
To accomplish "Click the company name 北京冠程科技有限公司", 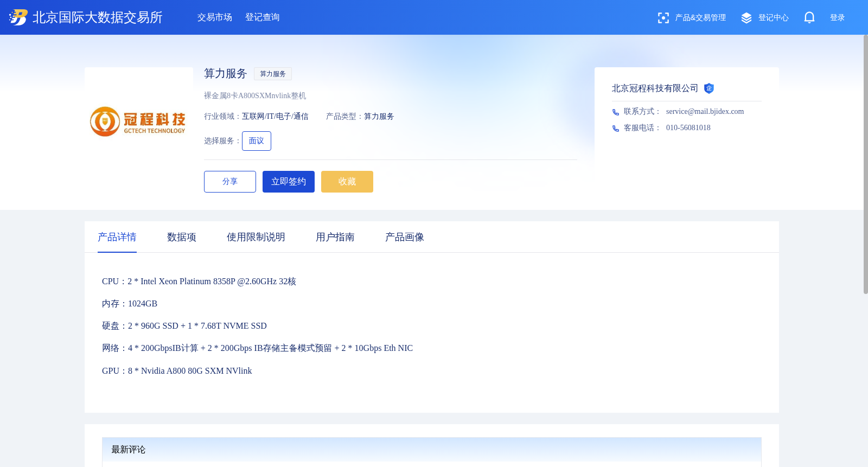I will 655,88.
